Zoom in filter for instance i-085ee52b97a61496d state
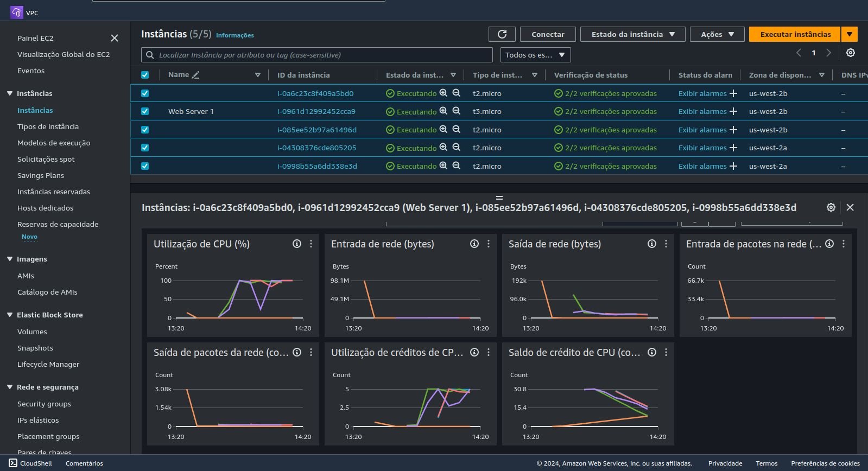 [443, 130]
